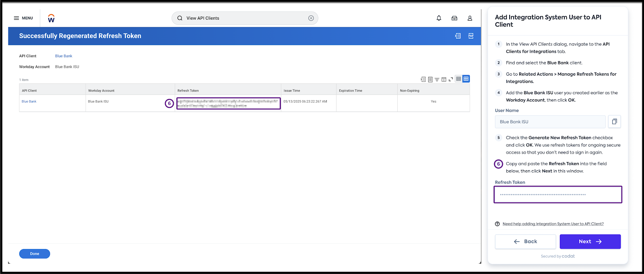
Task: Open worksheet view icon in grid toolbar
Action: (430, 79)
